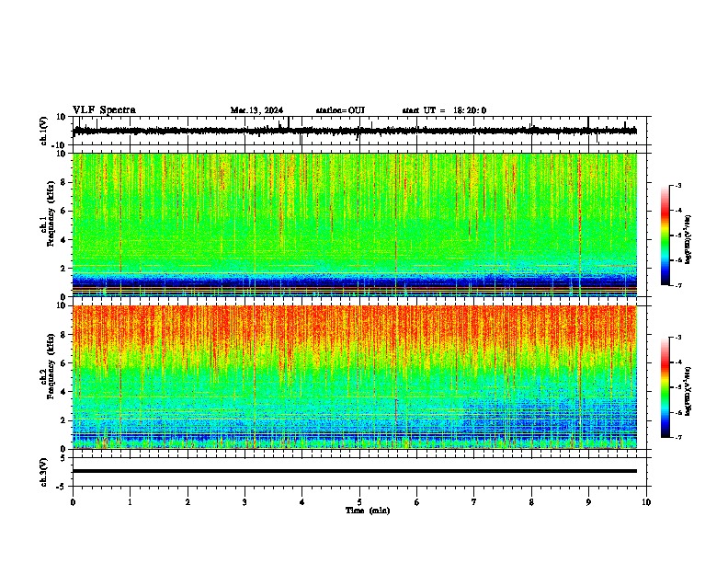Click the "start UT = 18:20:0" text
Screen dimensions: 728x563
(444, 110)
